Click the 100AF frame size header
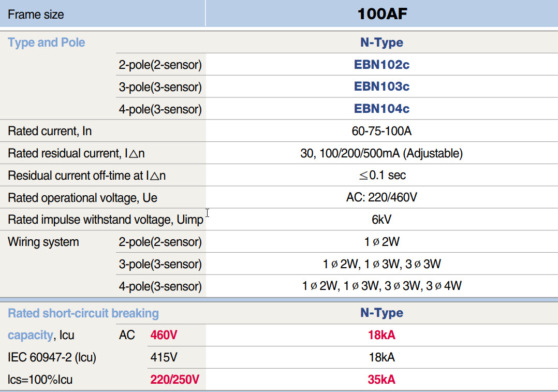This screenshot has width=558, height=392. (381, 14)
